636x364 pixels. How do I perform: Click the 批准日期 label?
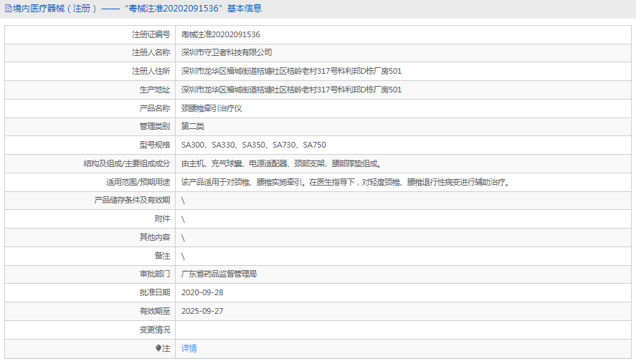click(155, 292)
